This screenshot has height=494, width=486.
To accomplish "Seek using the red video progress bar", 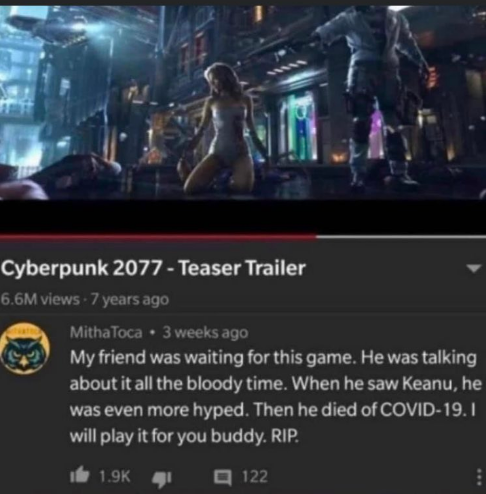I will tap(158, 237).
